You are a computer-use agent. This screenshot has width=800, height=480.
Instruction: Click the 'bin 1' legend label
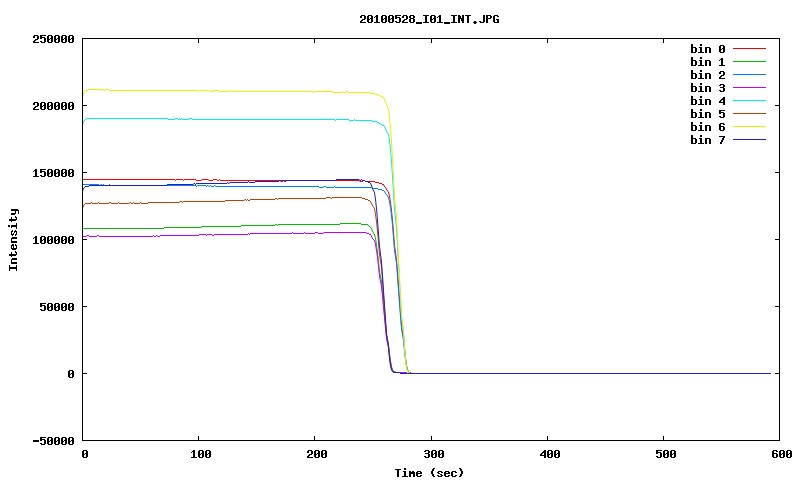pyautogui.click(x=708, y=62)
